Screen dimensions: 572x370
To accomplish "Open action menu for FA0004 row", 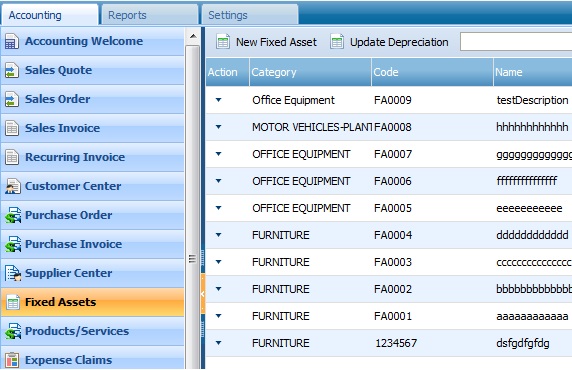I will [x=219, y=235].
